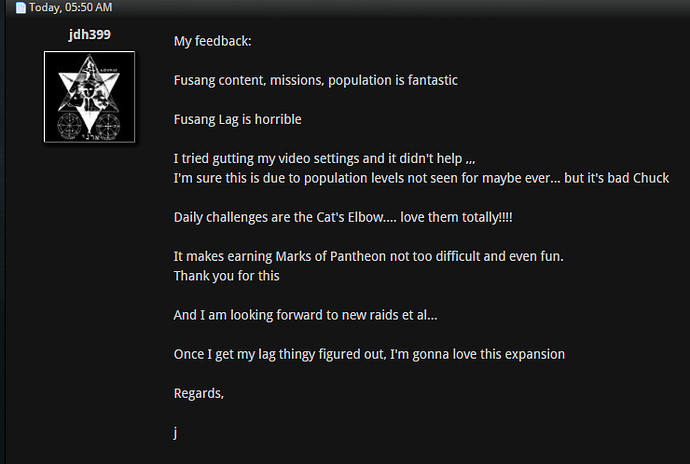Select the "Fusang Lag is horrible" line
The height and width of the screenshot is (464, 690).
[x=238, y=120]
